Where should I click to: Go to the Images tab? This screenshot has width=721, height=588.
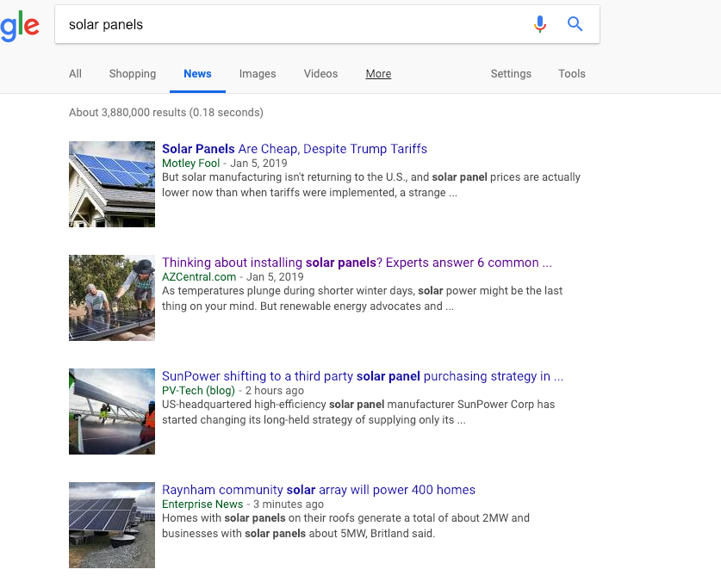pos(258,74)
